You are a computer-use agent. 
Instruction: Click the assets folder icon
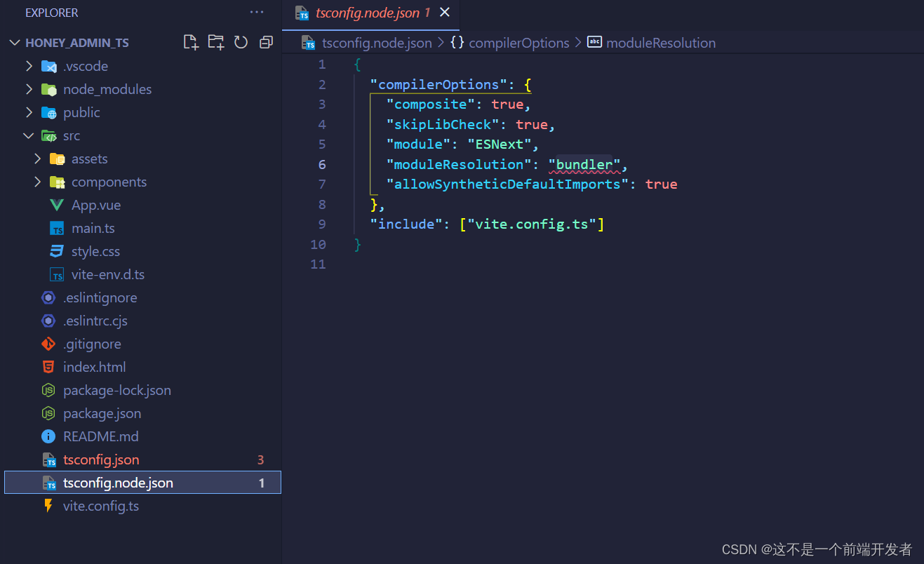pos(58,159)
